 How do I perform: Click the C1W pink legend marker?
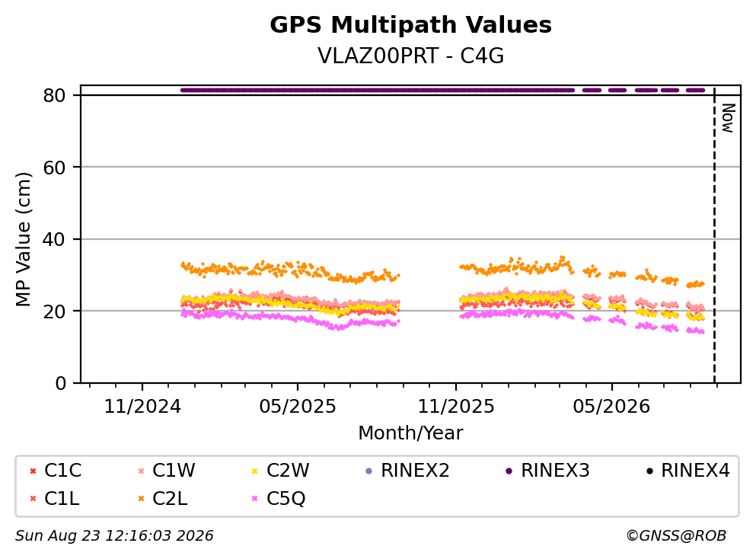pyautogui.click(x=142, y=471)
